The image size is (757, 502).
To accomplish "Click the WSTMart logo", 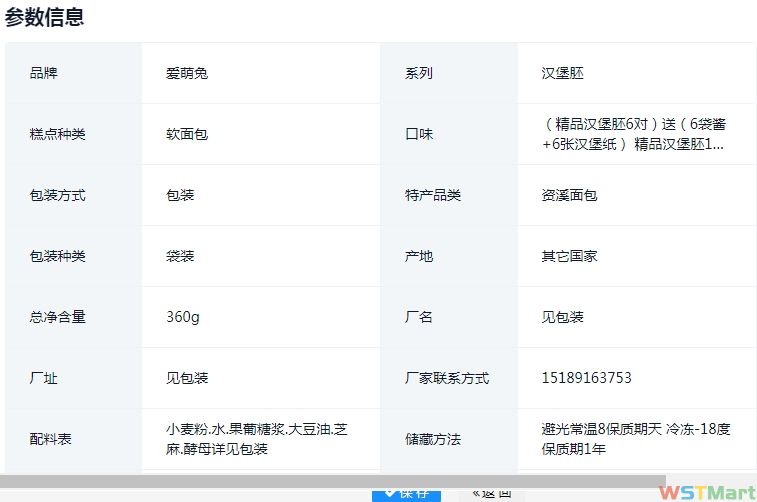I will (x=706, y=492).
